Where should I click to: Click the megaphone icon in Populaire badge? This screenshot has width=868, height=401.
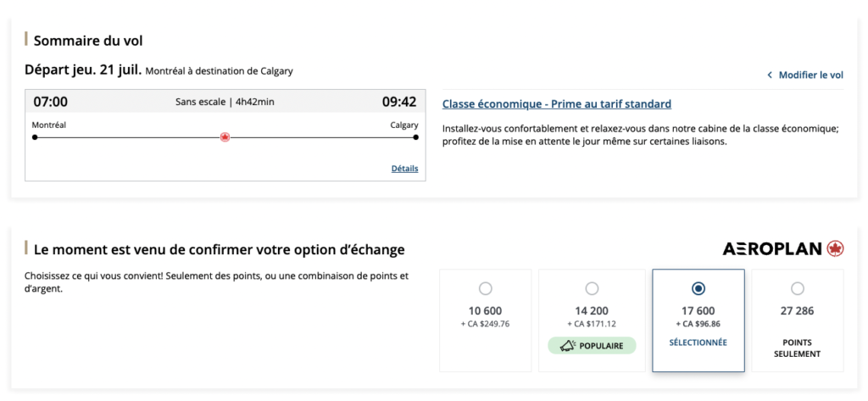[568, 345]
